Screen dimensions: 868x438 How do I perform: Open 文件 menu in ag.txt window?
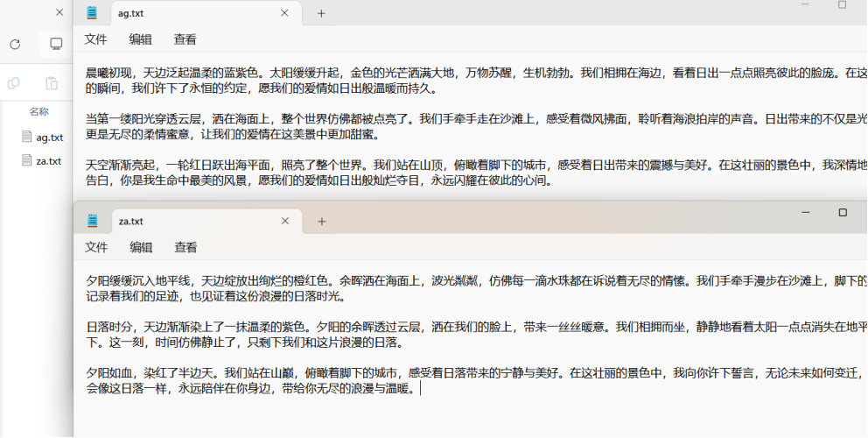[95, 39]
